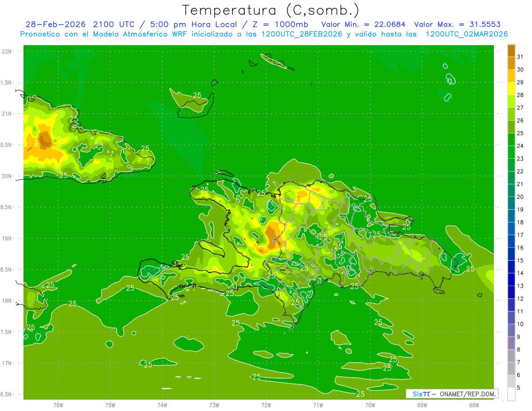Click the '73W' longitude axis label
This screenshot has width=532, height=411.
click(x=214, y=405)
